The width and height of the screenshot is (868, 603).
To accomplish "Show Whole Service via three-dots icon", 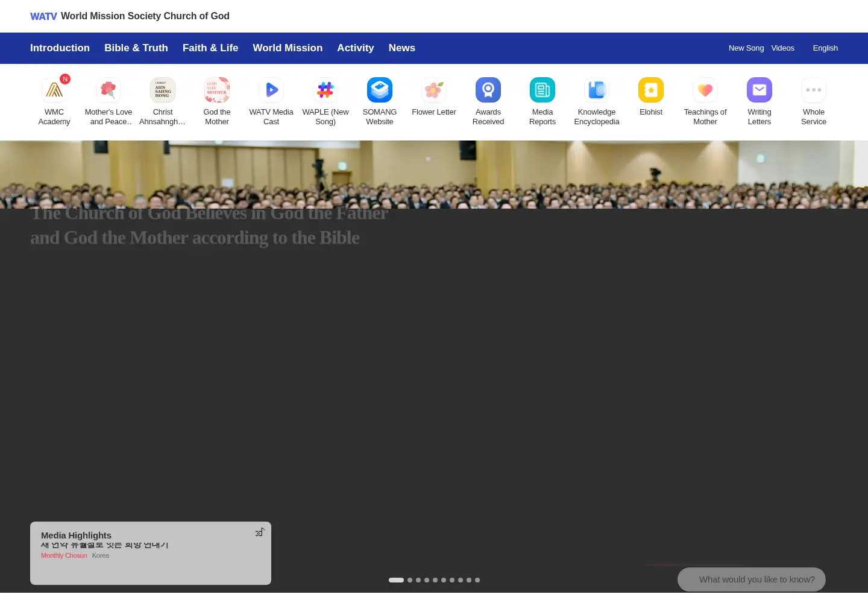I will pyautogui.click(x=814, y=90).
